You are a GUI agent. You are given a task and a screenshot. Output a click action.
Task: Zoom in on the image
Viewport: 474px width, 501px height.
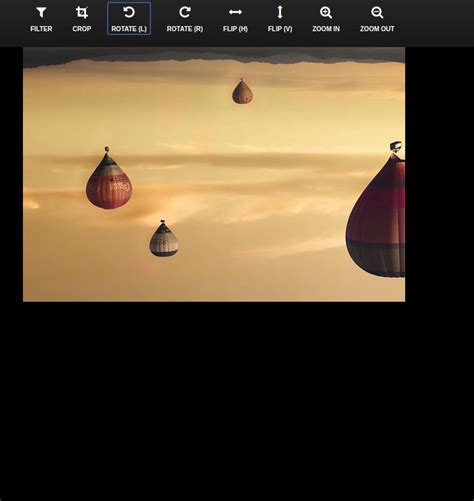tap(326, 19)
